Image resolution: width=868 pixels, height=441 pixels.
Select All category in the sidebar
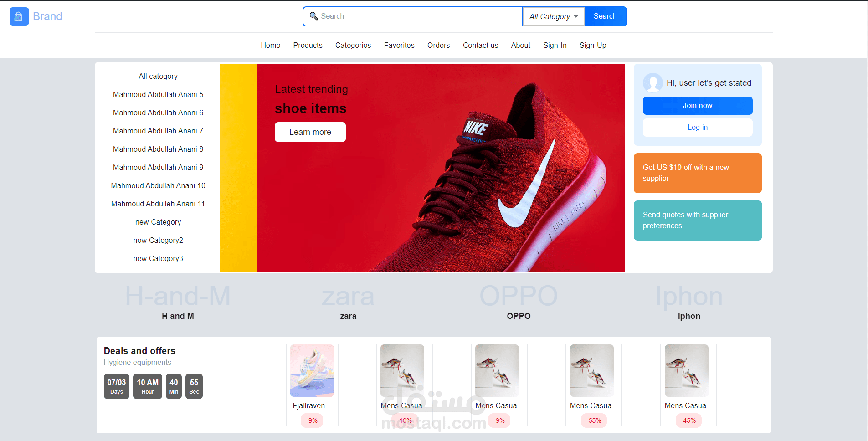click(x=158, y=77)
